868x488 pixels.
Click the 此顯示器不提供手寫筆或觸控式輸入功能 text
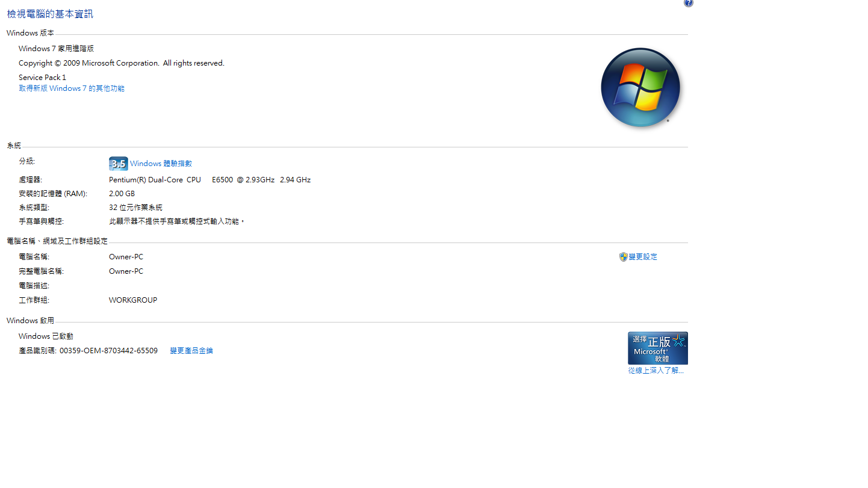coord(177,221)
